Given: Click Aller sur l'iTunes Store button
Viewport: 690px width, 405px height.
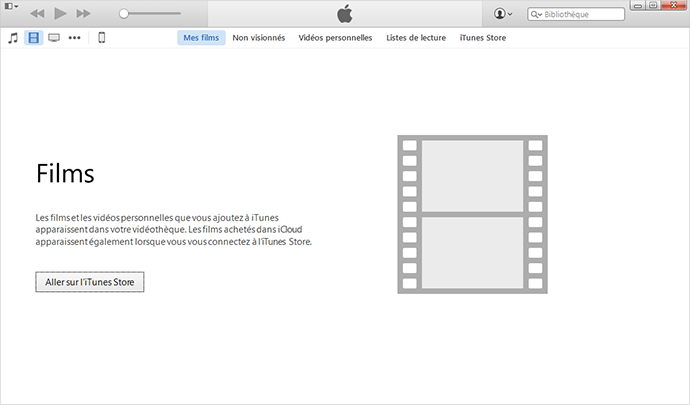Looking at the screenshot, I should click(x=90, y=282).
